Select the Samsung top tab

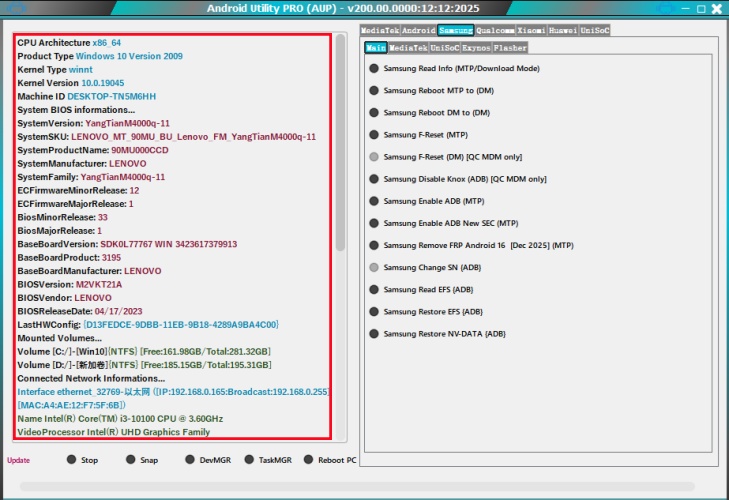[x=456, y=30]
